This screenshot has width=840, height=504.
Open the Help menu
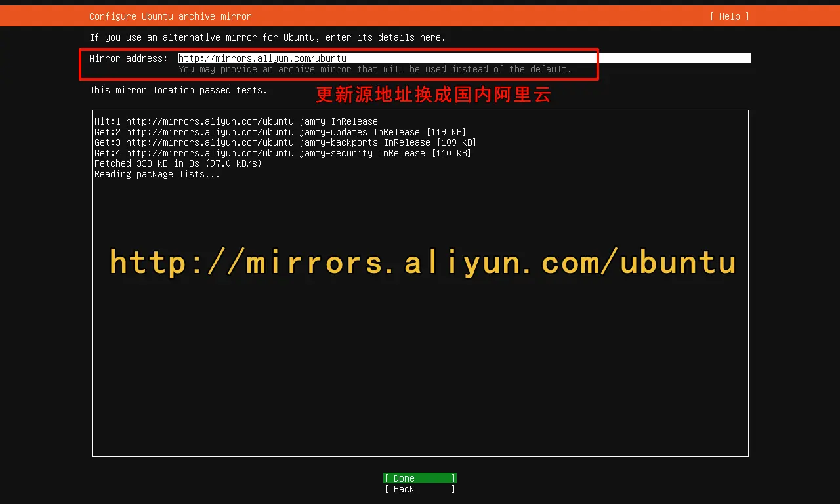coord(729,16)
